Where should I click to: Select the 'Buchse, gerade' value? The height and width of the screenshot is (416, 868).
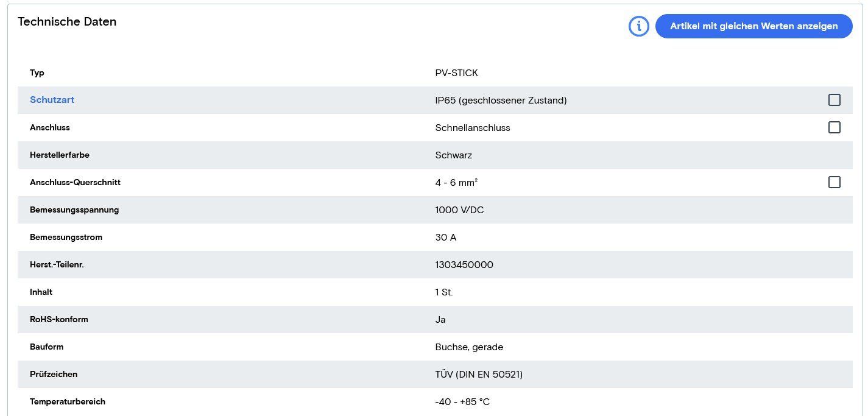(x=469, y=347)
